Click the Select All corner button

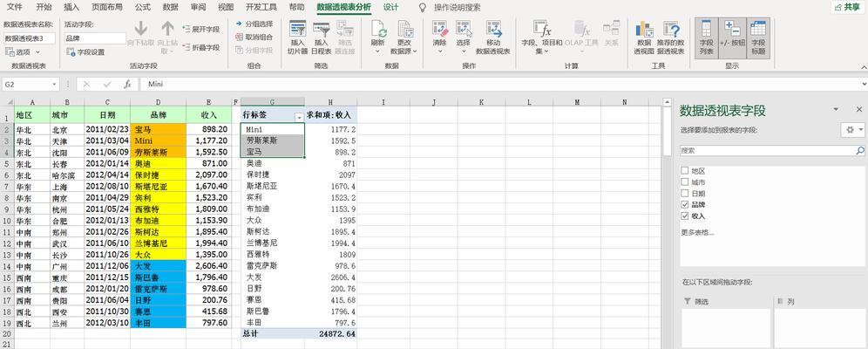(7, 102)
